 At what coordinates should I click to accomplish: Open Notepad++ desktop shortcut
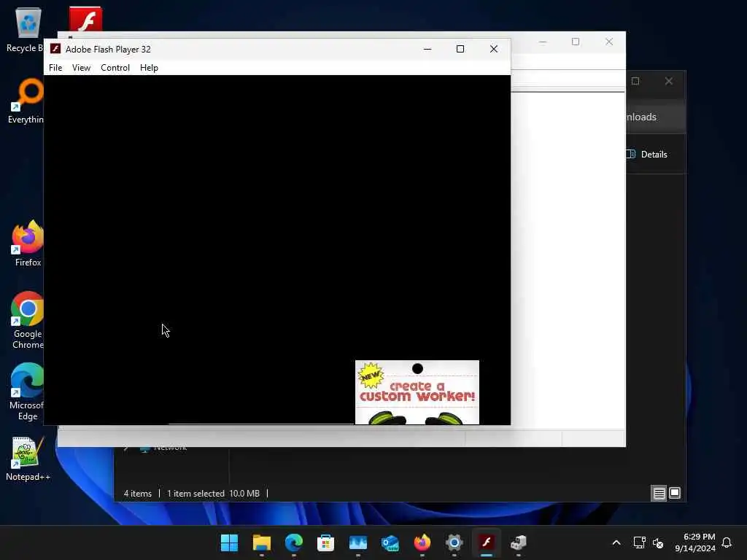[28, 458]
